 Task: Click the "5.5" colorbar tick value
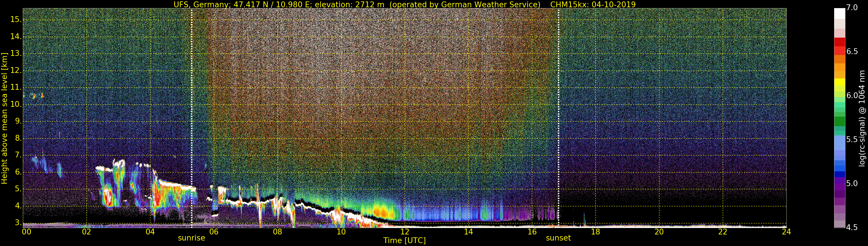pos(852,139)
